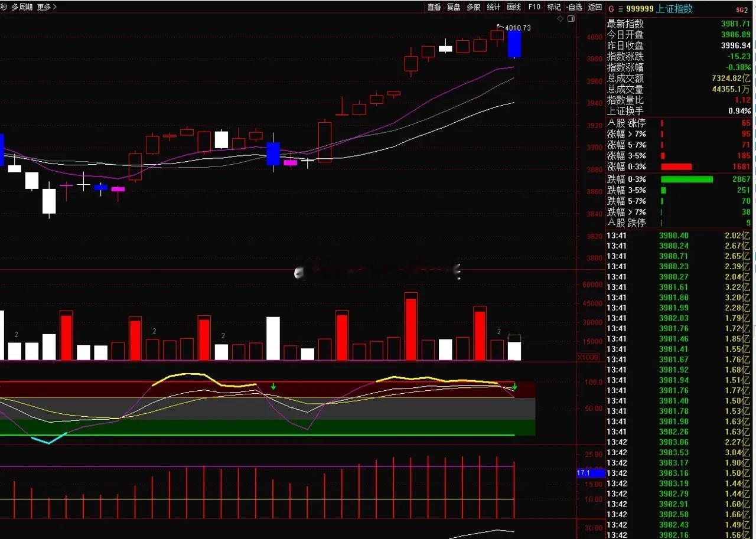Click the orange G icon in the header
756x539 pixels.
[x=611, y=9]
